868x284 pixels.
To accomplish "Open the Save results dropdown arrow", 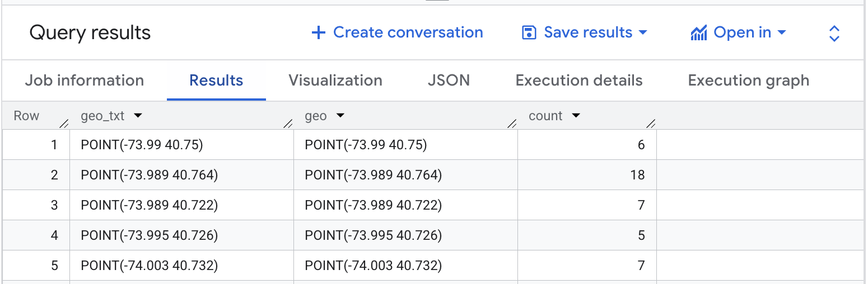I will click(643, 33).
